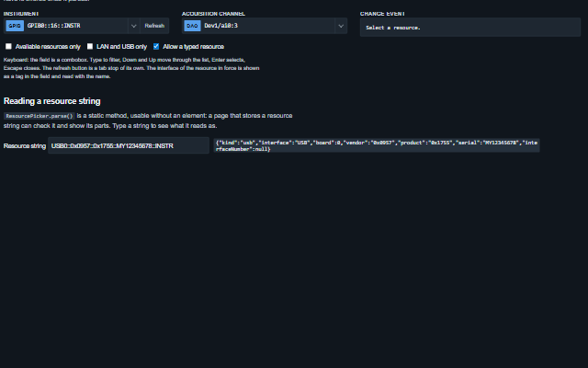Click into the Resource string input
Screen dimensions: 588x368
pyautogui.click(x=129, y=145)
